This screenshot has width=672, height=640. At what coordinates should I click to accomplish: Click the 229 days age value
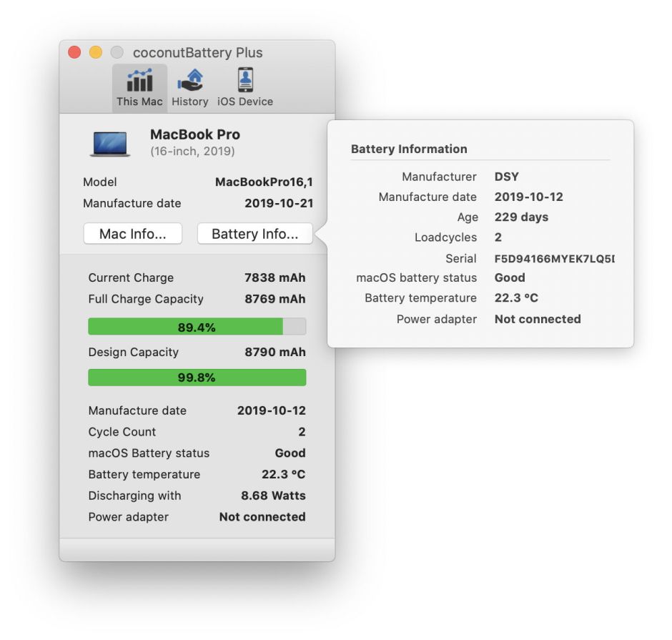(521, 217)
